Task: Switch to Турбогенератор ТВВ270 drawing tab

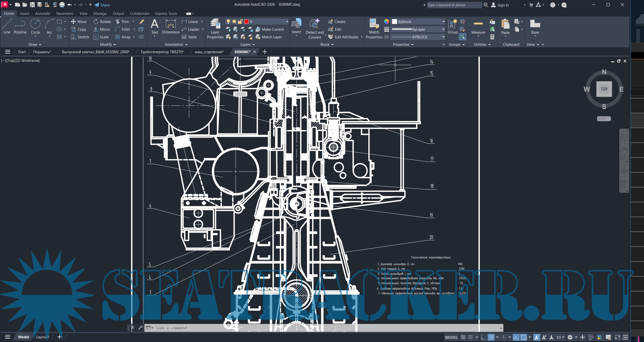Action: [x=162, y=52]
